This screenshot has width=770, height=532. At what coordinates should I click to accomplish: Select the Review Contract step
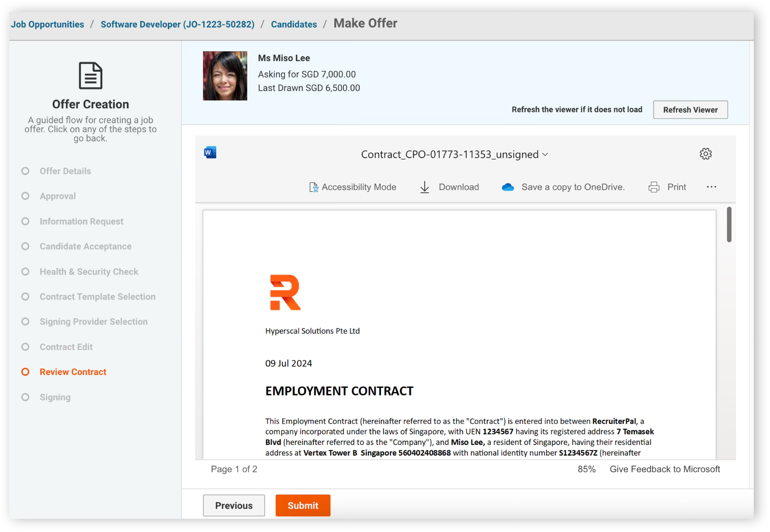click(x=73, y=372)
